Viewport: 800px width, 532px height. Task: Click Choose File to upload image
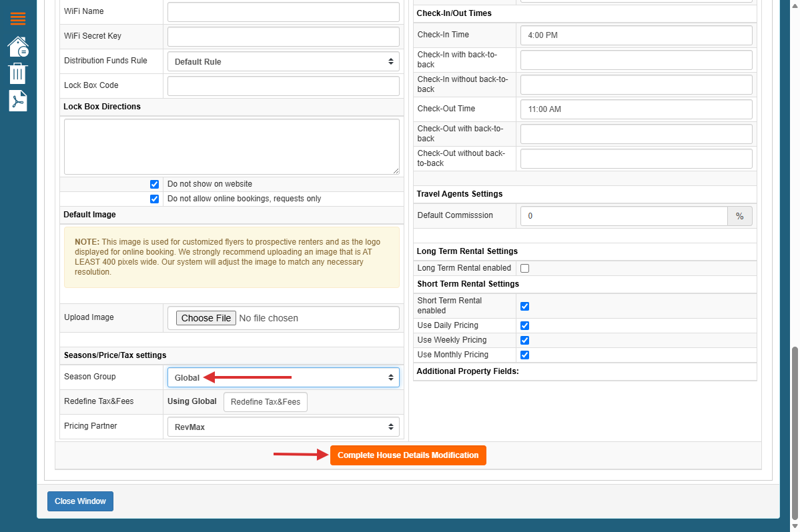(206, 318)
